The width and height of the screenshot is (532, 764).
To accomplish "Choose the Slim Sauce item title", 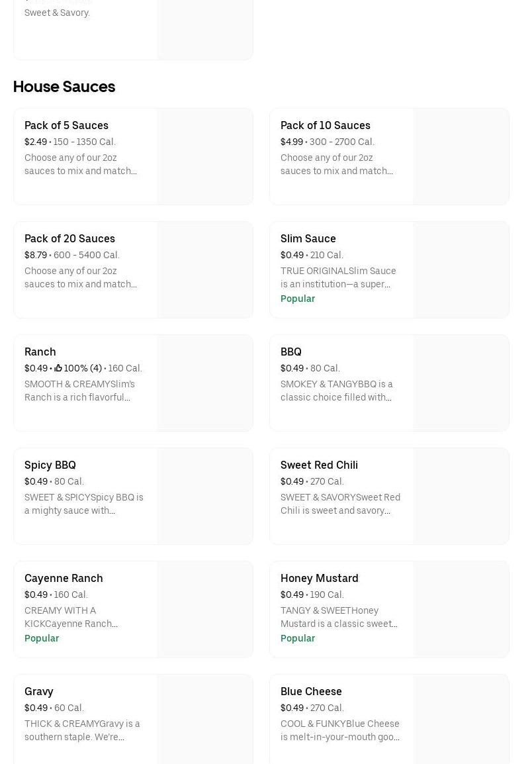I will [308, 238].
